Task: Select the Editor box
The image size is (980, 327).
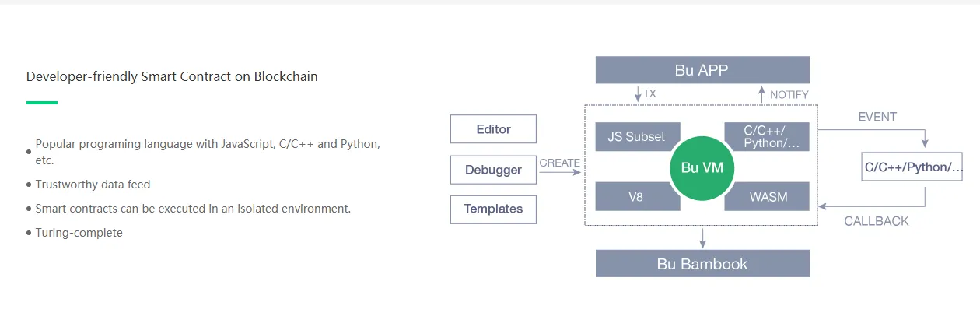Action: [x=493, y=129]
